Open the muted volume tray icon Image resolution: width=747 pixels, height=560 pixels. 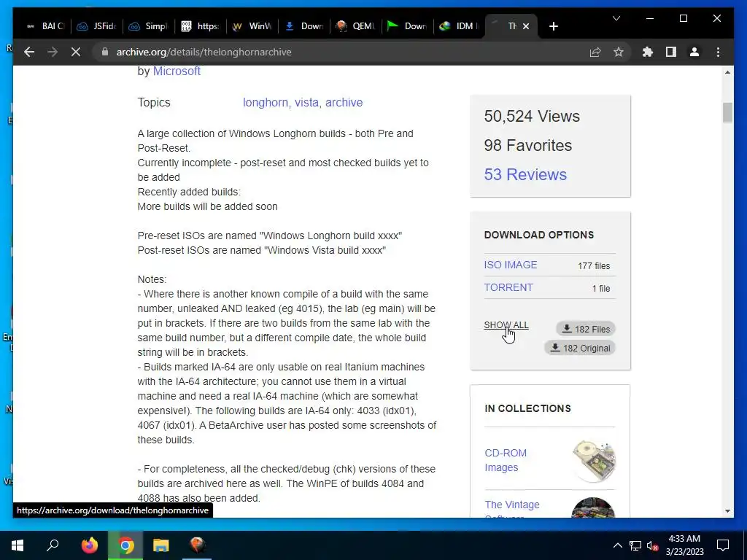pos(653,545)
